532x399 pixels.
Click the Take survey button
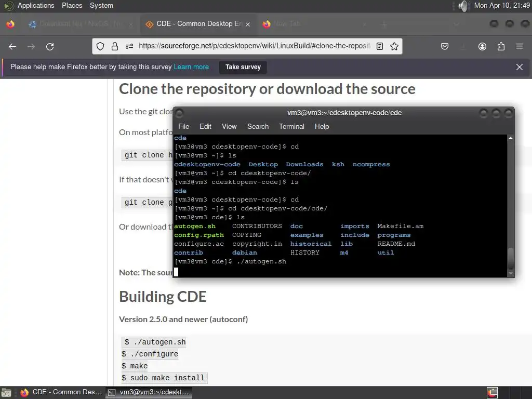click(x=243, y=67)
